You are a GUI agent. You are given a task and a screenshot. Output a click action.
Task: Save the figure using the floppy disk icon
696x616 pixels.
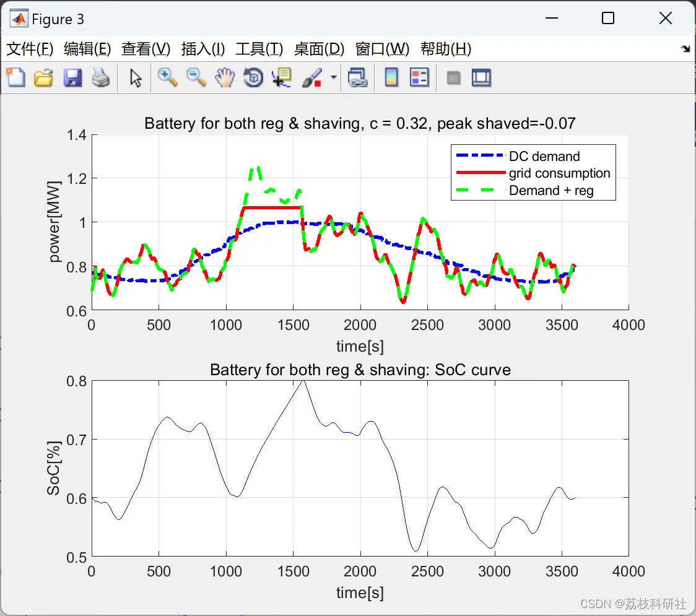coord(72,77)
